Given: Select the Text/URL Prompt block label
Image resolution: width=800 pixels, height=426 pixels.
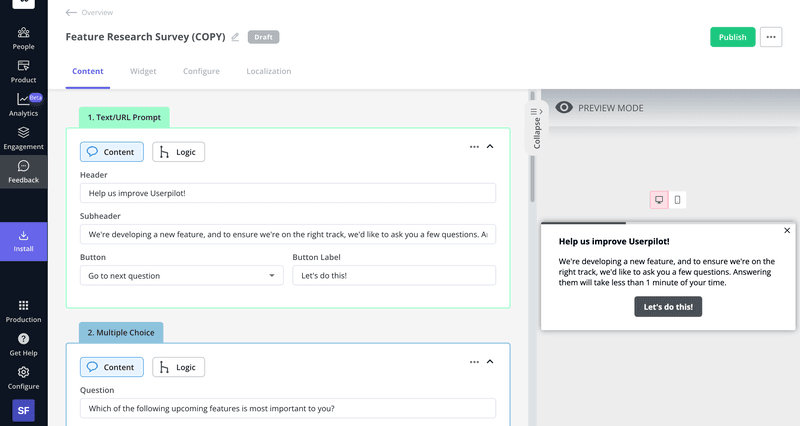Looking at the screenshot, I should (124, 117).
